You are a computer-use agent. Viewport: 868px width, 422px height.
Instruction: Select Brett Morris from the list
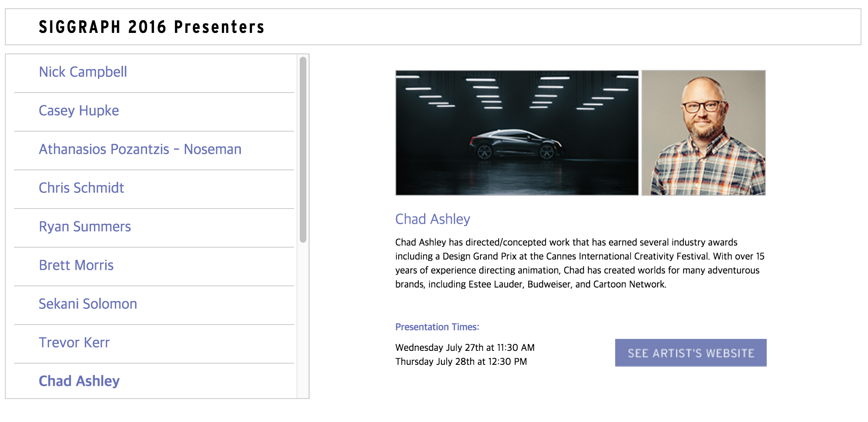[76, 265]
